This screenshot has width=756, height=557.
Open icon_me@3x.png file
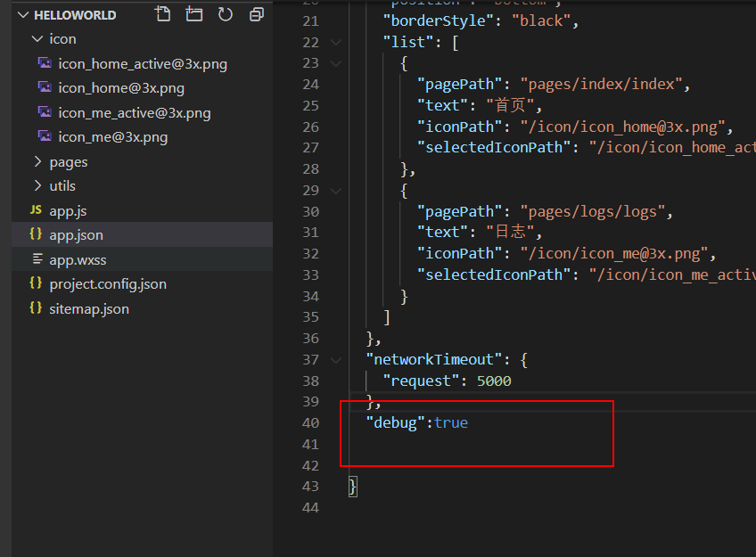click(113, 137)
